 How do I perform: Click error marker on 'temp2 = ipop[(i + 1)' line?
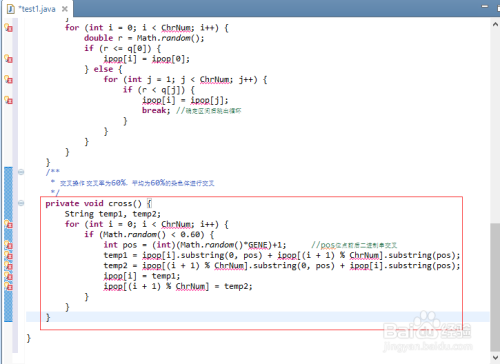click(9, 266)
